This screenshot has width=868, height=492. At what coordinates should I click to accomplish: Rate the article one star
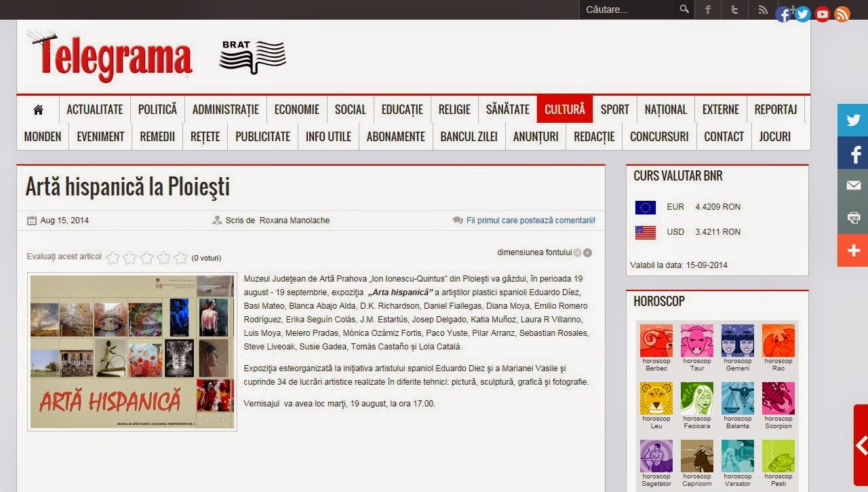pyautogui.click(x=113, y=257)
